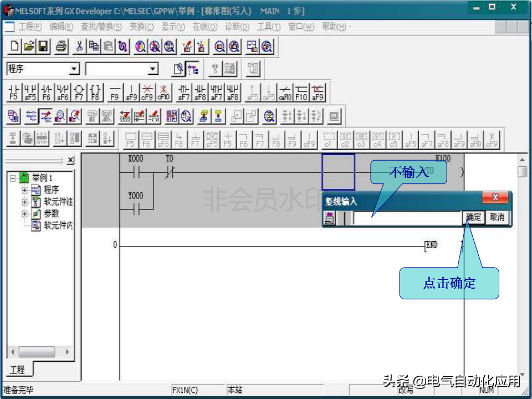Click the 竖线输入 dialog text field
Viewport: 532px width, 399px height.
[406, 217]
